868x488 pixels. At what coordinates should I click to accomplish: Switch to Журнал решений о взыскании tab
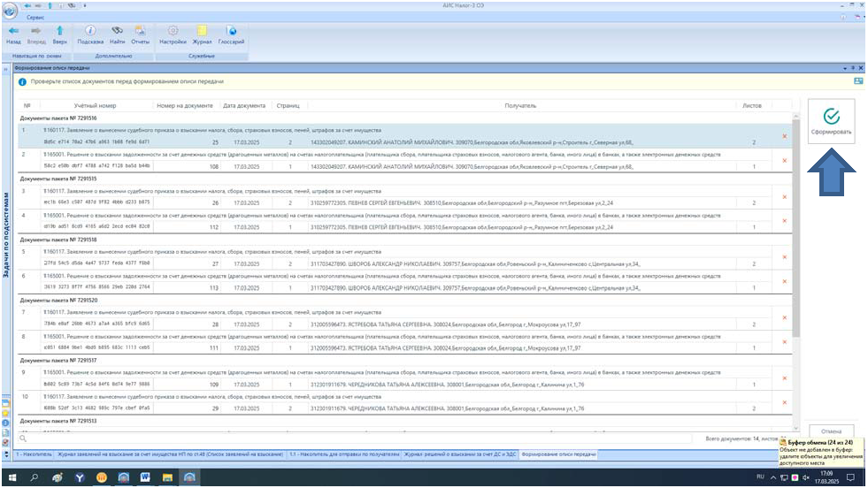(460, 454)
